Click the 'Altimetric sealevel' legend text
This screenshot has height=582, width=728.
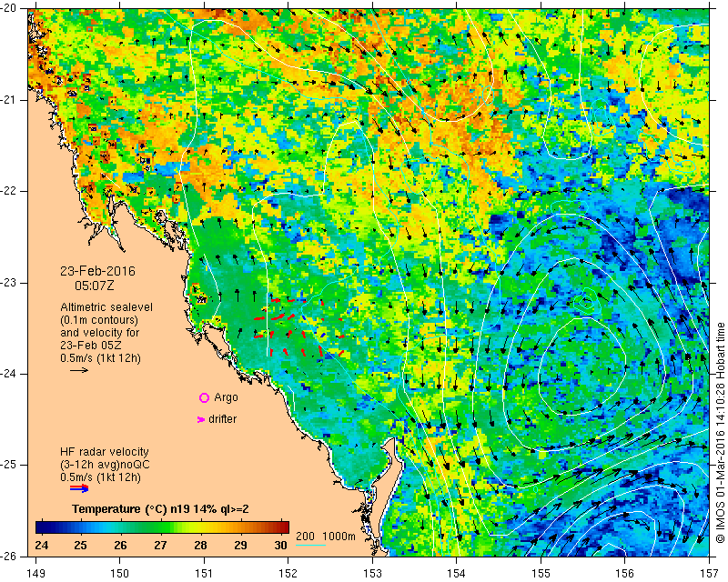[106, 307]
